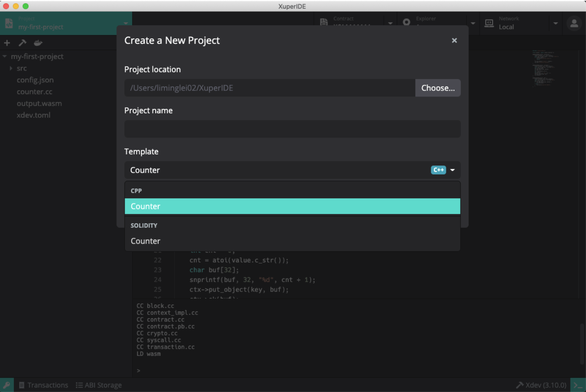Select the Solidity Counter template option
Image resolution: width=586 pixels, height=392 pixels.
pos(292,241)
